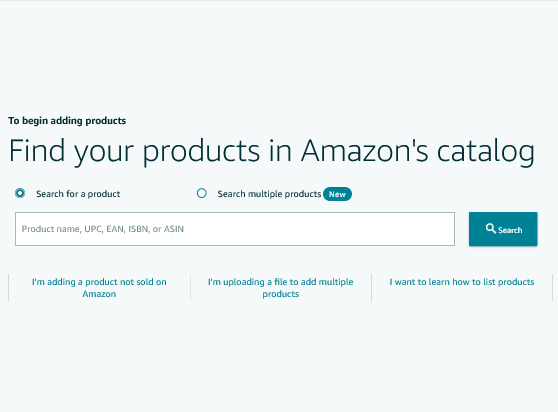Click the "Search" text on the teal button
The height and width of the screenshot is (412, 558).
click(x=510, y=230)
